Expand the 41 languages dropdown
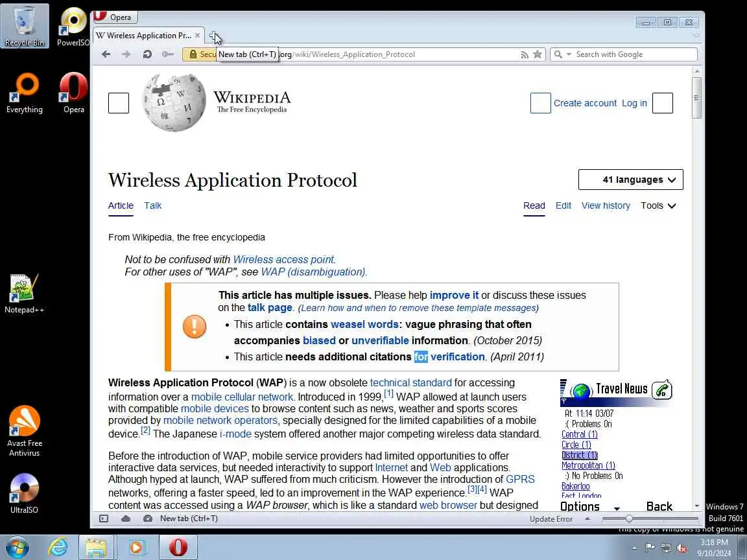747x560 pixels. [x=630, y=180]
